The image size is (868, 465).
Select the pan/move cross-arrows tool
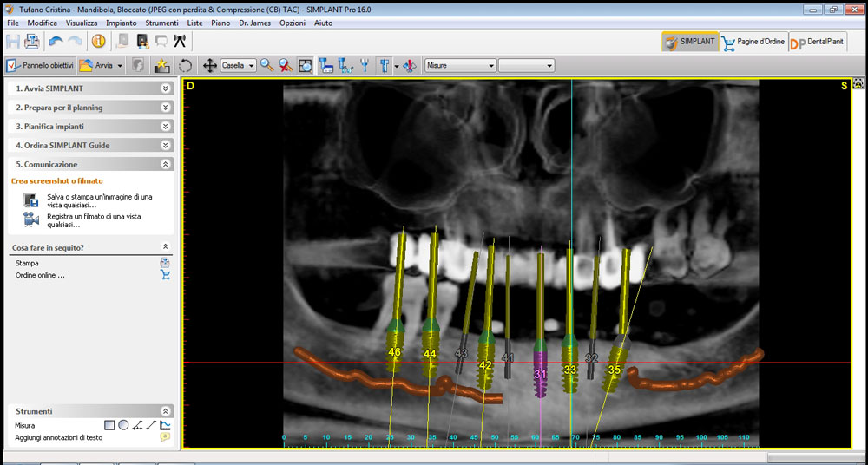pyautogui.click(x=209, y=65)
